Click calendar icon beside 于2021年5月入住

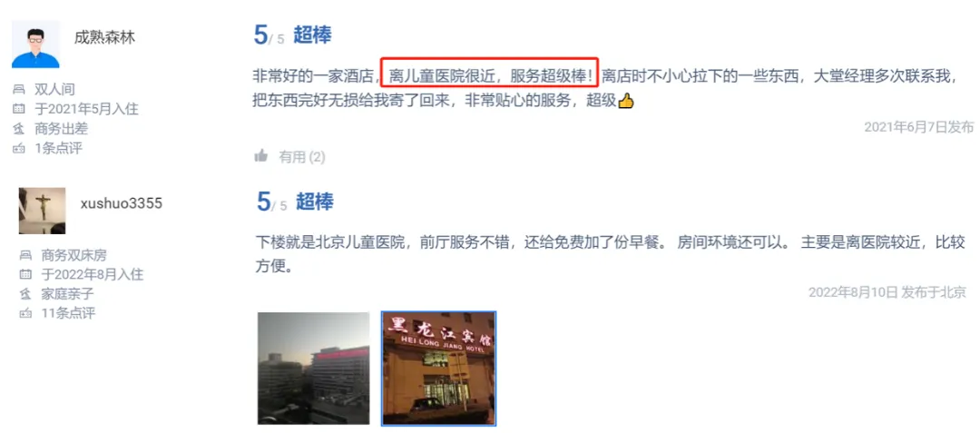19,109
